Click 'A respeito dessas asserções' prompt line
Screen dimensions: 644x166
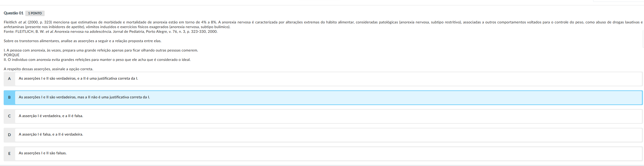[48, 69]
